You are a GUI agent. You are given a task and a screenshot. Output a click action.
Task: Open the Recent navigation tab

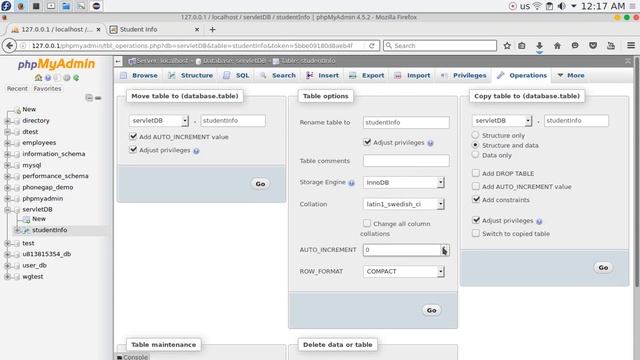(17, 89)
